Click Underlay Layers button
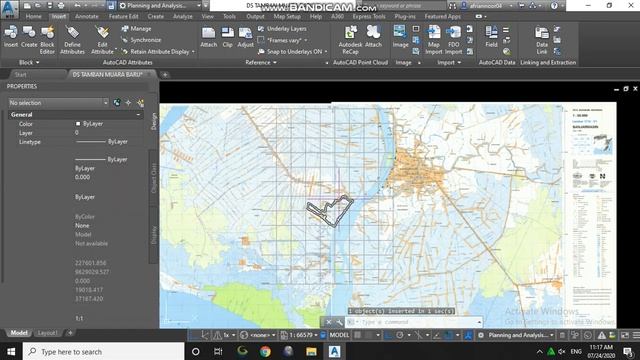 pos(282,29)
